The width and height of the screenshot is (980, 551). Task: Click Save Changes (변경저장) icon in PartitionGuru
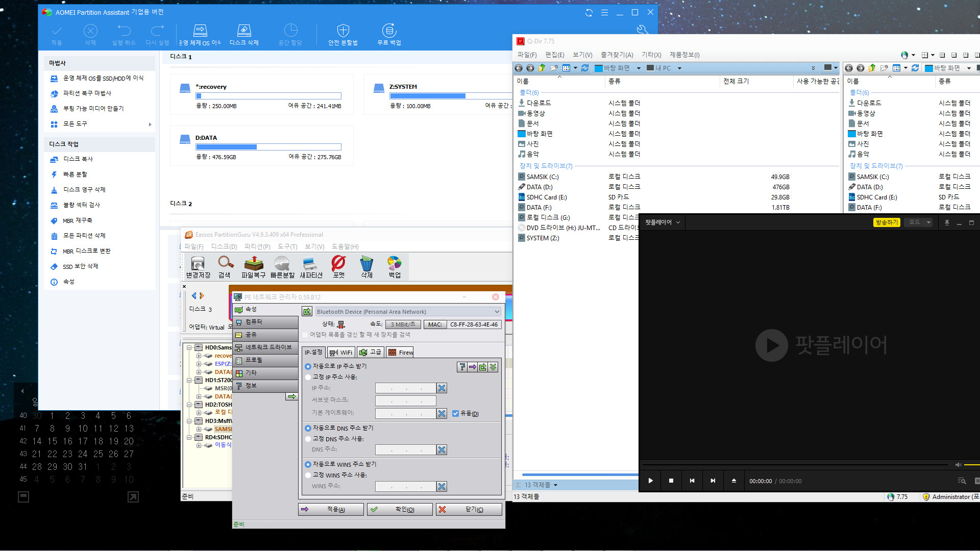click(x=198, y=263)
